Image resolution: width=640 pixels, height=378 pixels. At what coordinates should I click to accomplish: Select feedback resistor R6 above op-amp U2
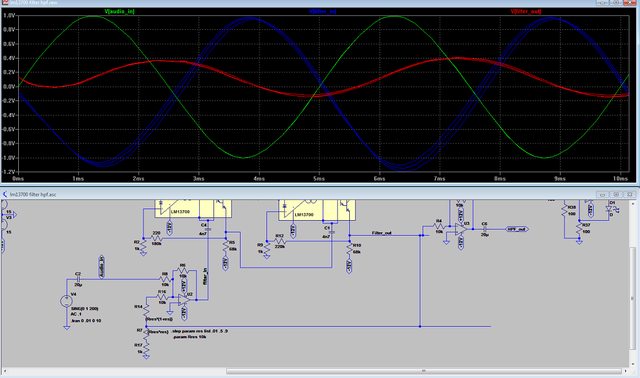(182, 271)
